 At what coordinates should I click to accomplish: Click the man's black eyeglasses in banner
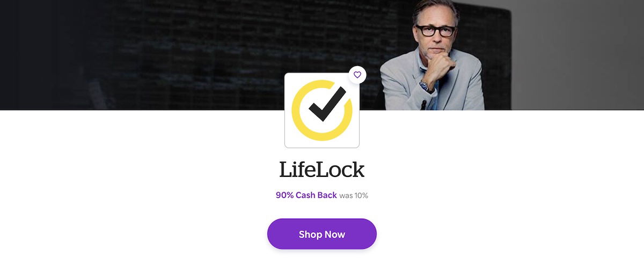click(x=435, y=31)
